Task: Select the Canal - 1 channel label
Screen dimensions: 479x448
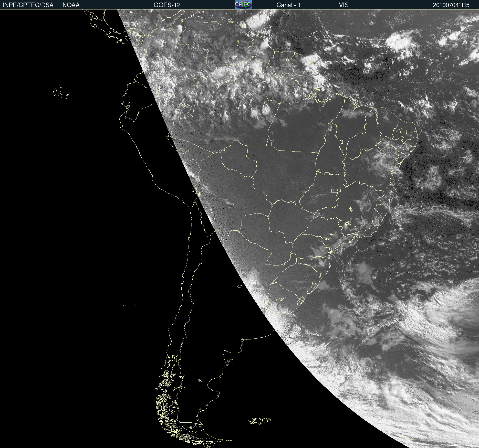Action: (x=289, y=5)
